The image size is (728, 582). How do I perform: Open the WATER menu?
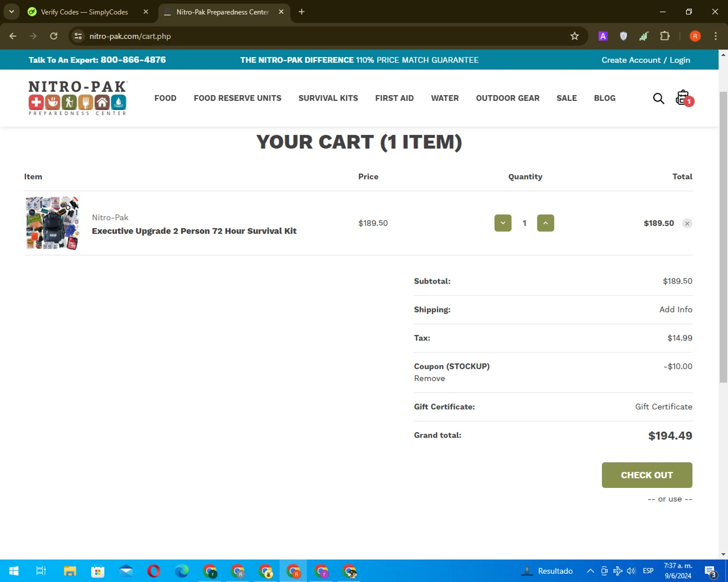pos(445,98)
